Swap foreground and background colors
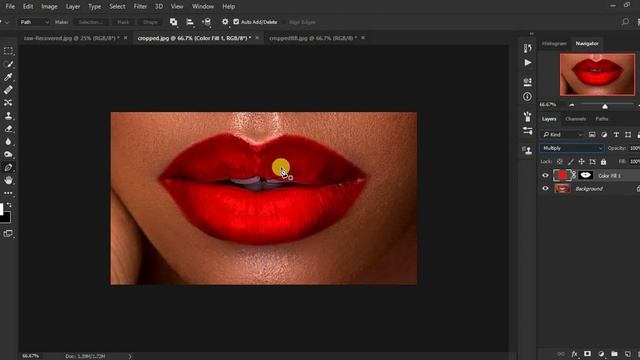The width and height of the screenshot is (640, 360). click(9, 205)
